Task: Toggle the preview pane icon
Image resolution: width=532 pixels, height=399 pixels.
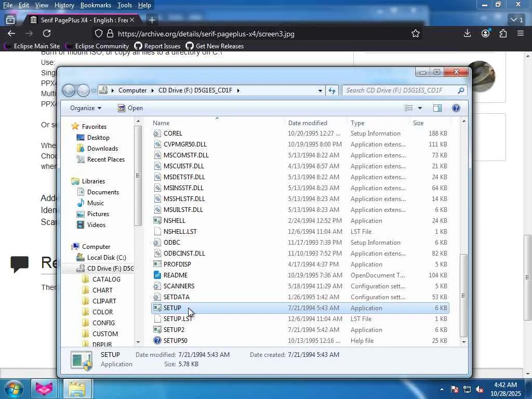Action: tap(437, 108)
